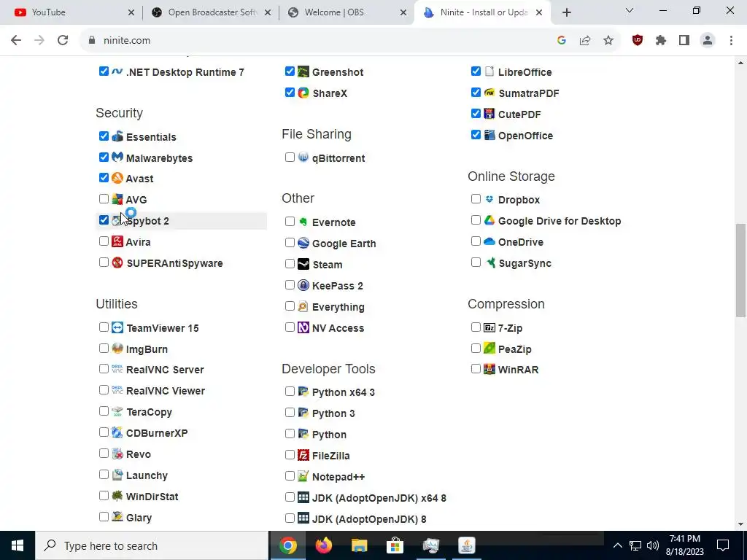The image size is (747, 560).
Task: Go back to the previous page
Action: (x=16, y=41)
